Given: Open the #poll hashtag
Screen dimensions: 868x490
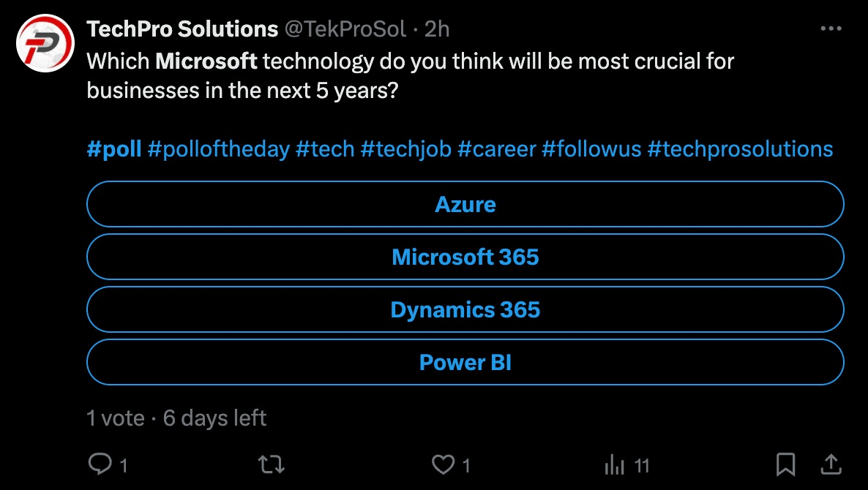Looking at the screenshot, I should [x=114, y=148].
